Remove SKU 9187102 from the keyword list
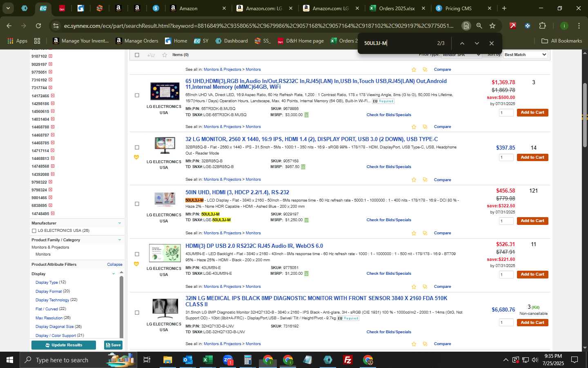Image resolution: width=588 pixels, height=368 pixels. (x=51, y=56)
